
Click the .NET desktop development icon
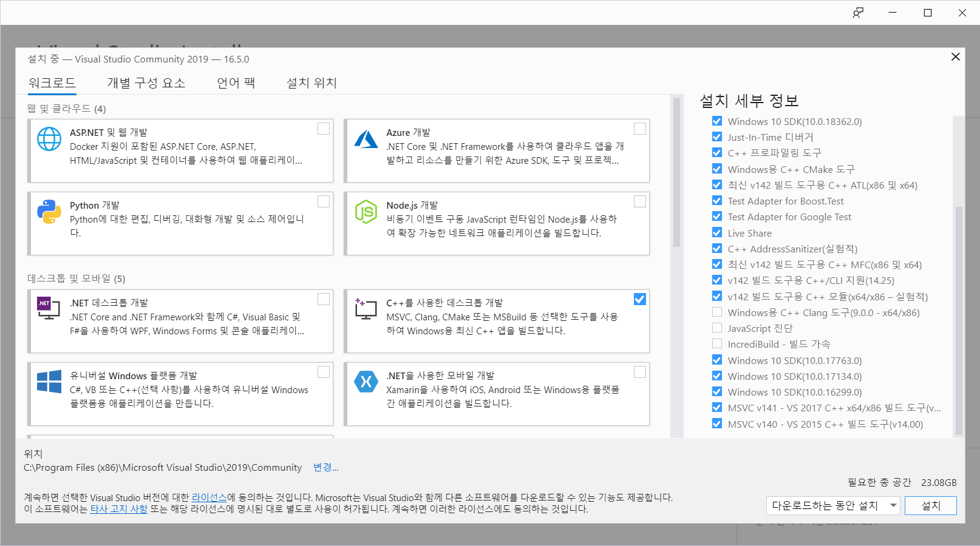(x=49, y=308)
